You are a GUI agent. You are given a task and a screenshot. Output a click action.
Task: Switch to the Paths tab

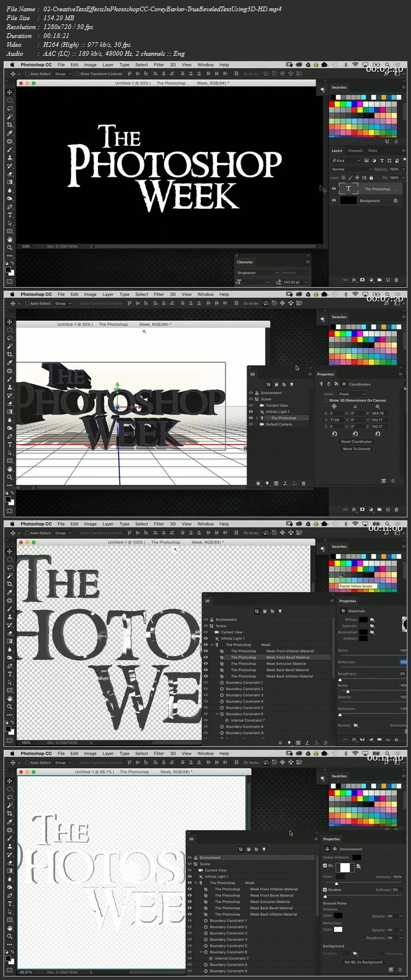[x=372, y=151]
